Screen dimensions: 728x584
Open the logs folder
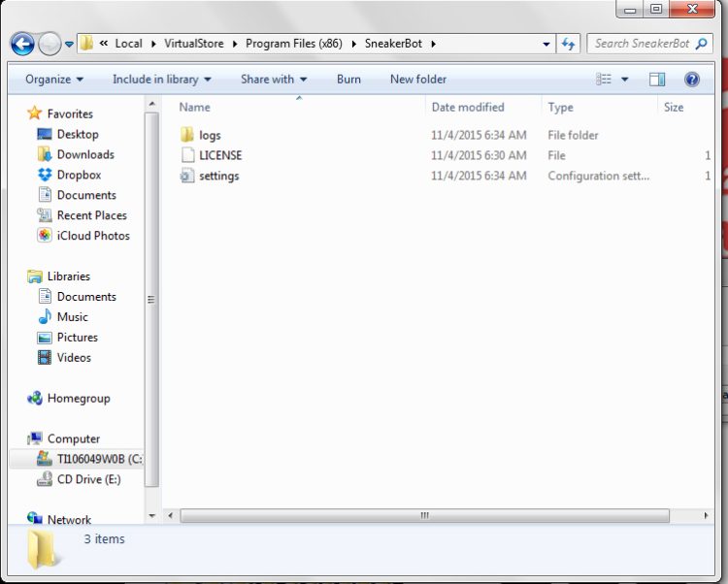coord(210,135)
